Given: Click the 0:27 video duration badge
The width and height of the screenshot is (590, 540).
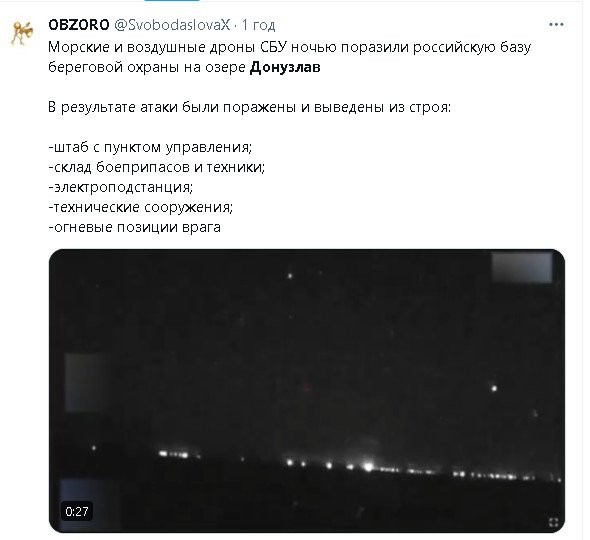Looking at the screenshot, I should [77, 511].
